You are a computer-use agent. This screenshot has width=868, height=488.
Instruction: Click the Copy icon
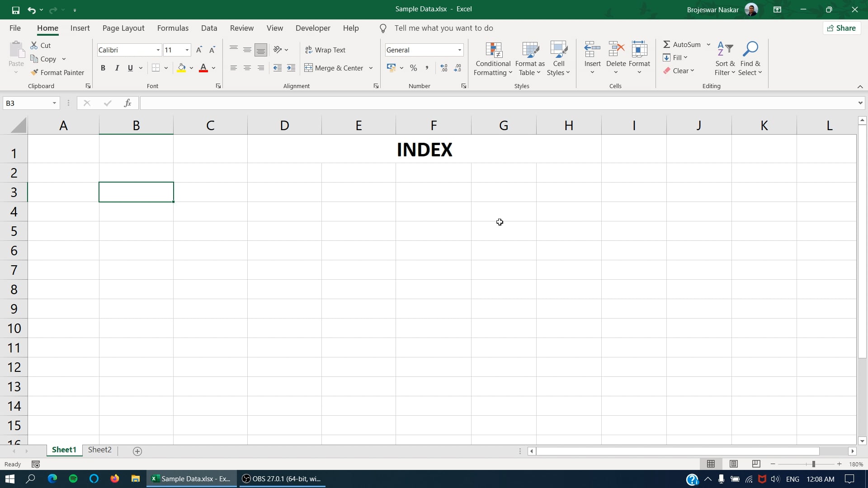(x=34, y=59)
